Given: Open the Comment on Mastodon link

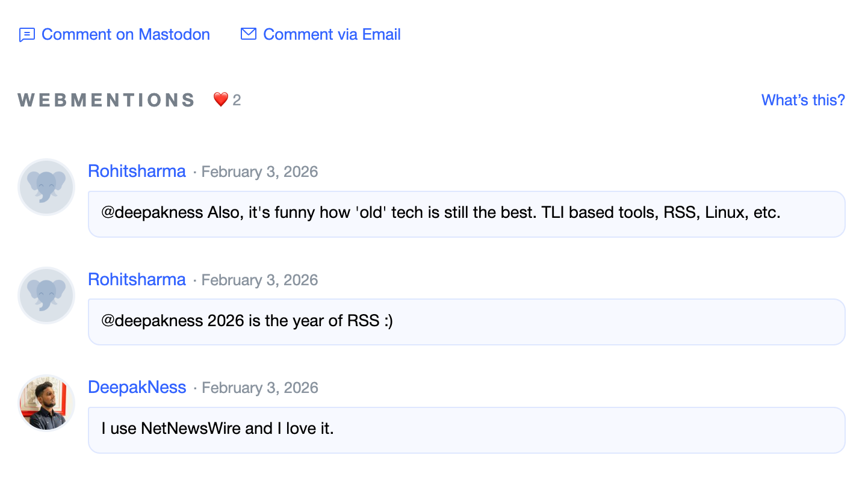Looking at the screenshot, I should 125,34.
